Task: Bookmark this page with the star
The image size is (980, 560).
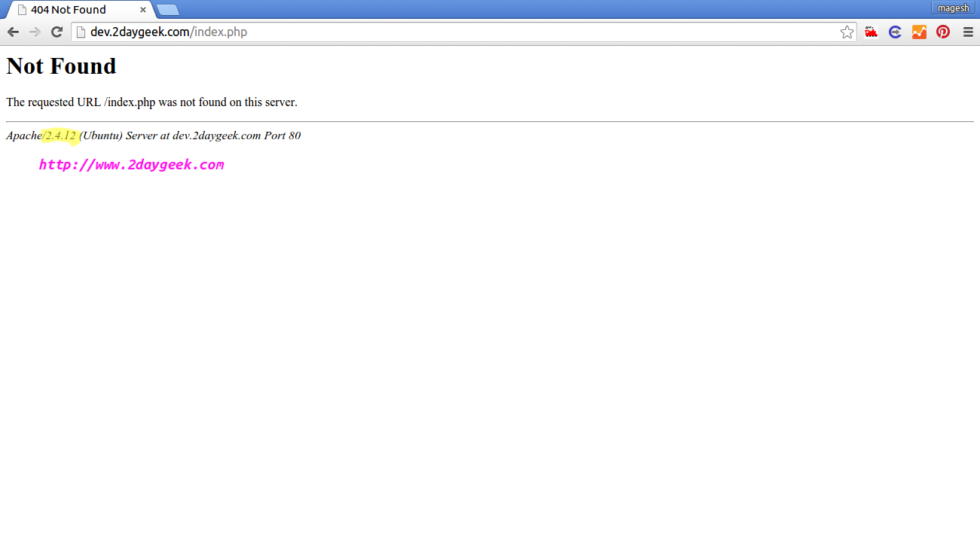Action: (847, 32)
